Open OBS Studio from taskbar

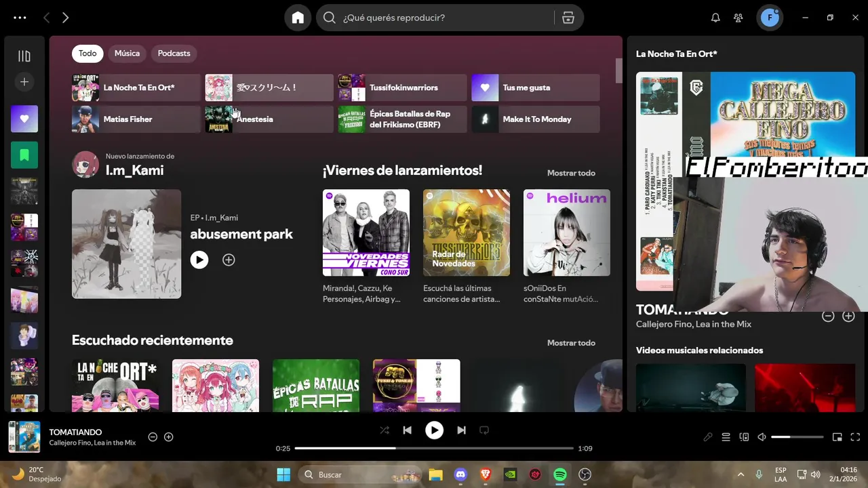click(585, 474)
